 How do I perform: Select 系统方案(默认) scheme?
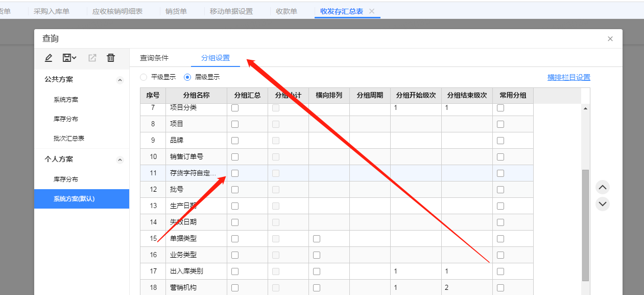coord(82,199)
